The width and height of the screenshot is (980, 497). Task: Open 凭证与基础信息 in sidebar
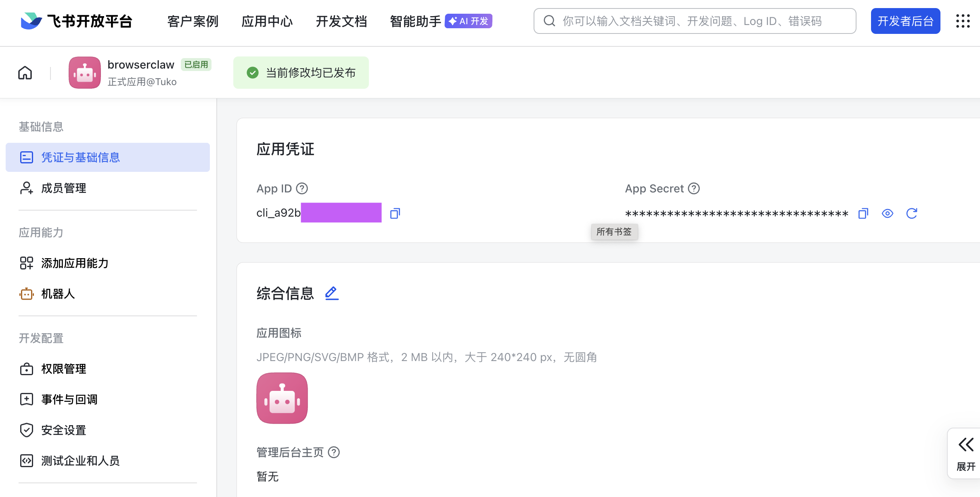(108, 157)
